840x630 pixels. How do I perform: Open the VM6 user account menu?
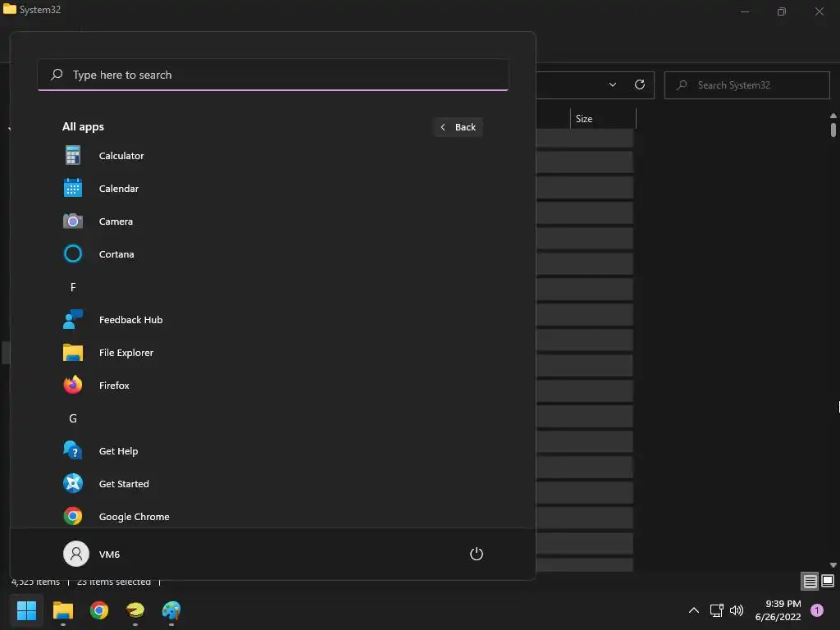[x=92, y=554]
